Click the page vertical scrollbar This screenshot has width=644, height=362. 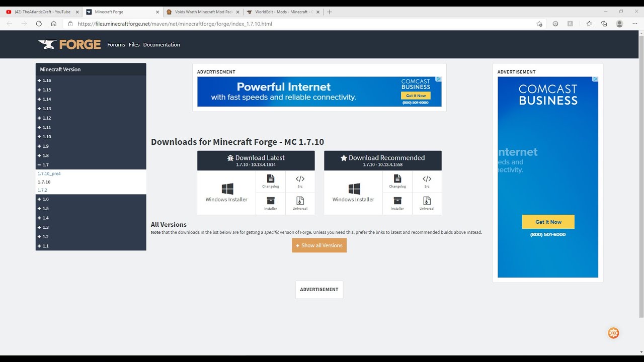coord(641,176)
